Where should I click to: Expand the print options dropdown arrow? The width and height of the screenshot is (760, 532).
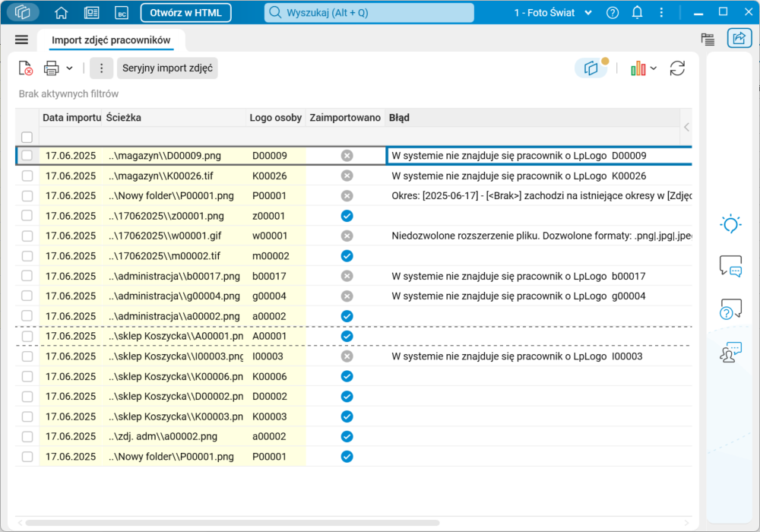point(69,68)
